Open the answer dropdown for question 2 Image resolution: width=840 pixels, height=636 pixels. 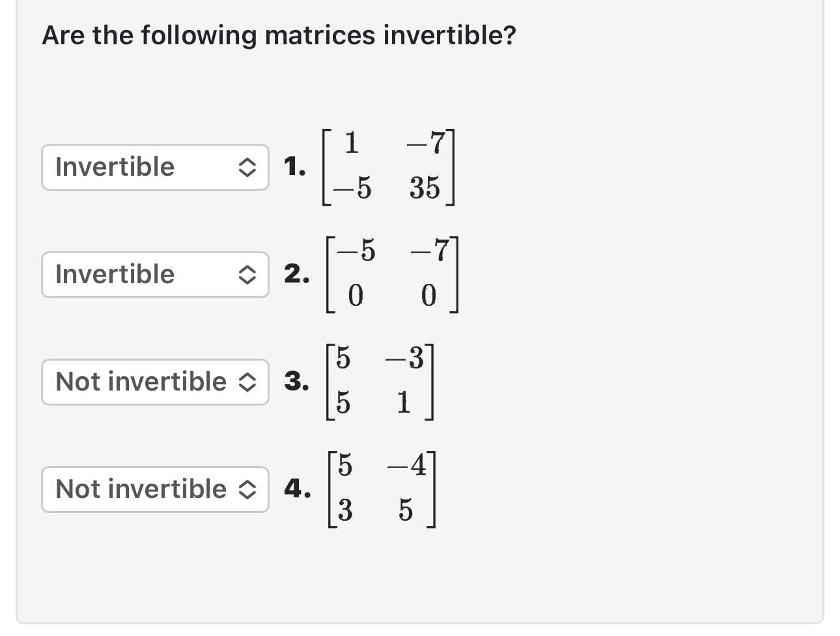pos(155,275)
